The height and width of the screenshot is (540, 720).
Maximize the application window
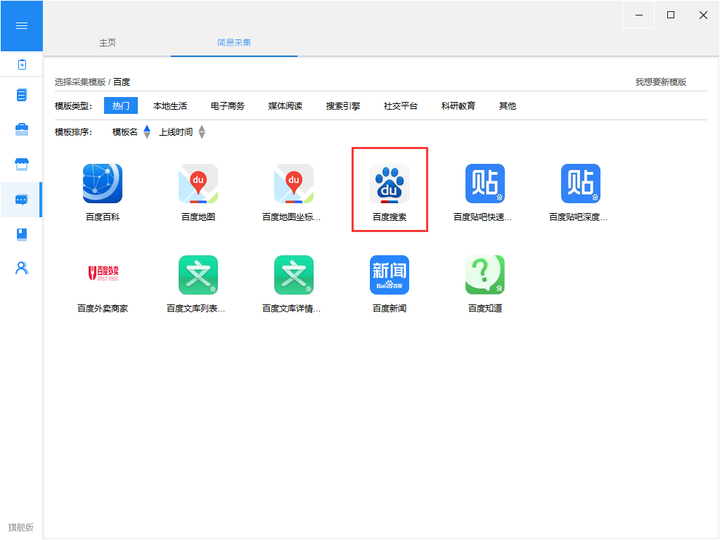click(671, 15)
